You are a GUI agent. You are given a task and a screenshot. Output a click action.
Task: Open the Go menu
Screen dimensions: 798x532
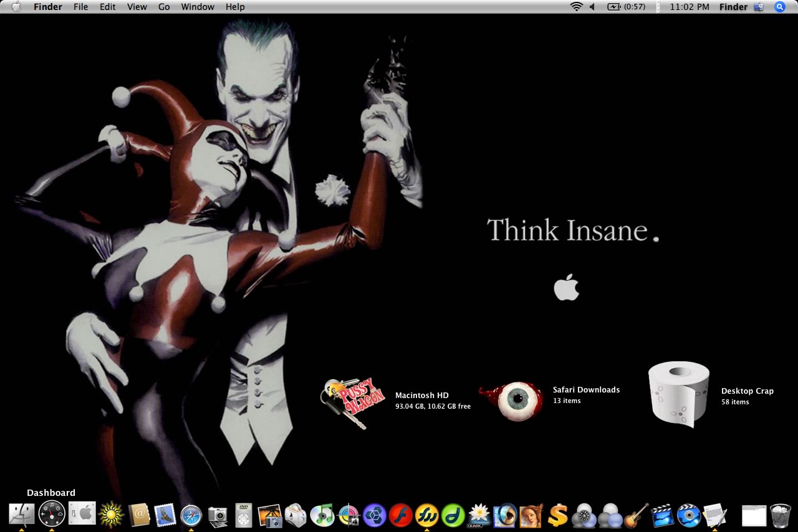pos(164,7)
